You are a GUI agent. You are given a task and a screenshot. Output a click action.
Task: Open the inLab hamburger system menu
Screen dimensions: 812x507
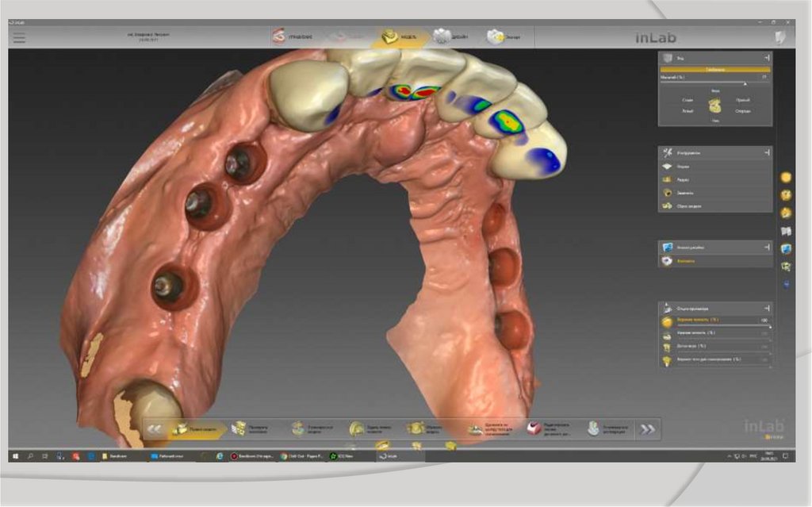click(19, 38)
